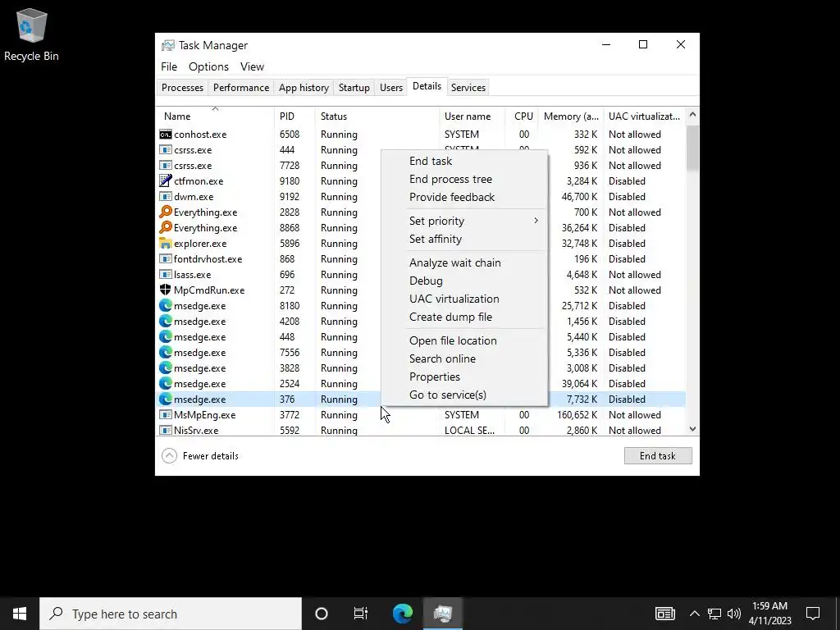
Task: Select Create dump file
Action: 464,317
